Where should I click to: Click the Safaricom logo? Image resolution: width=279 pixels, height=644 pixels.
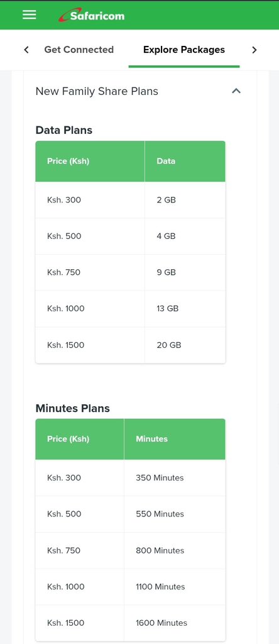pos(91,16)
